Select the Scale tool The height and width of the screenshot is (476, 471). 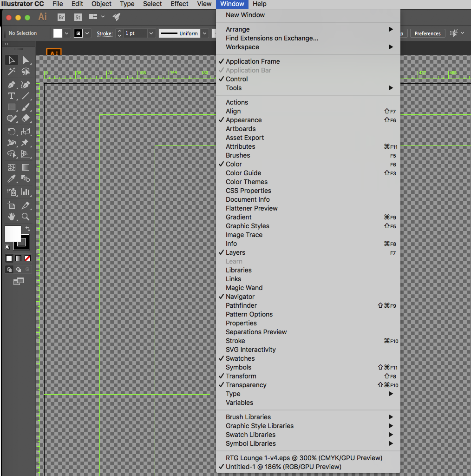[26, 132]
